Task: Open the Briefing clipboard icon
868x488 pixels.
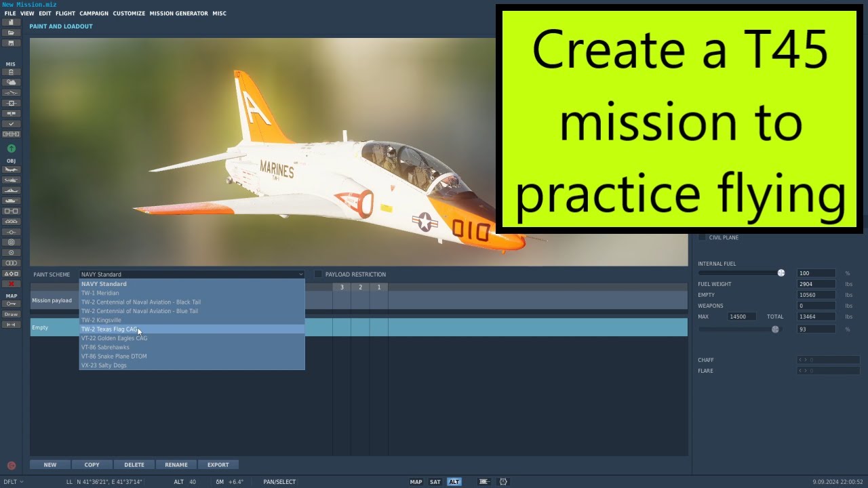Action: pos(11,72)
